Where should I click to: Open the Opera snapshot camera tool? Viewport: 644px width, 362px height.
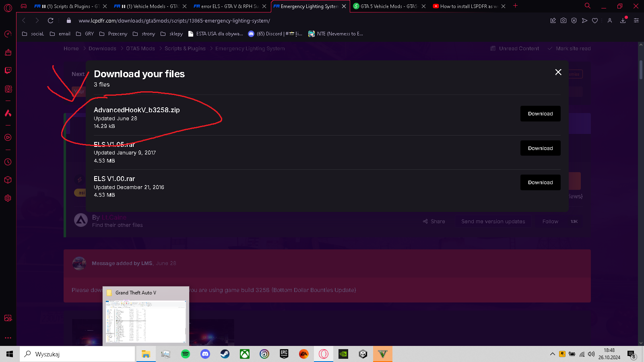[x=563, y=21]
